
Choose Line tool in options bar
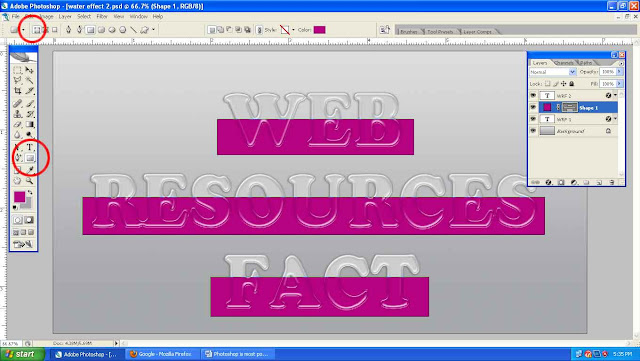[x=133, y=30]
